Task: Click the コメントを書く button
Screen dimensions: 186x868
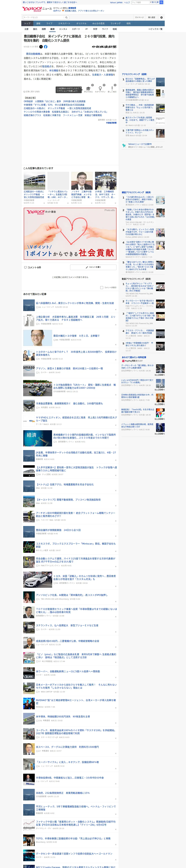Action: (93, 267)
